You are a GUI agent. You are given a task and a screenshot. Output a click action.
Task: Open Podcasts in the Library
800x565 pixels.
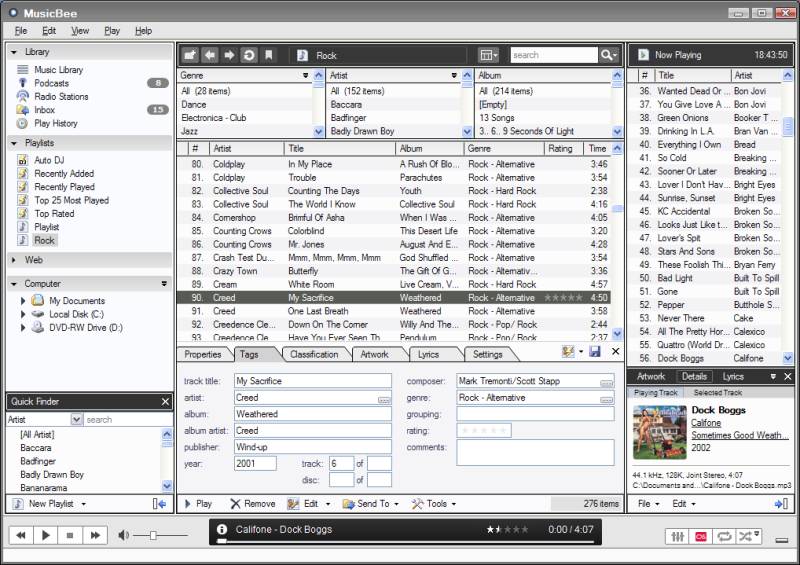(x=52, y=83)
